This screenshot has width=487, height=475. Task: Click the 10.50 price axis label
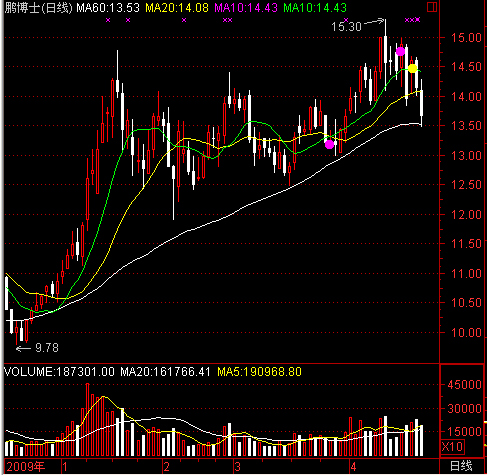tap(466, 303)
